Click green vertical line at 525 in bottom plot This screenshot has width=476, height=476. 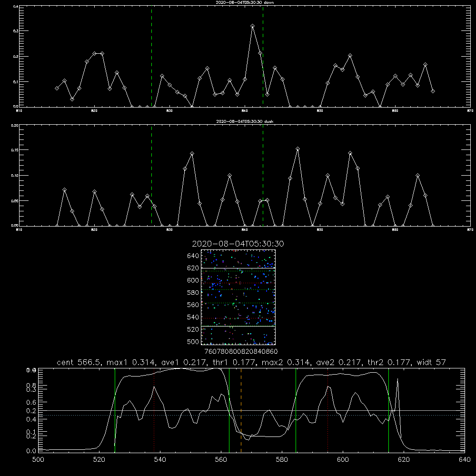coord(115,410)
